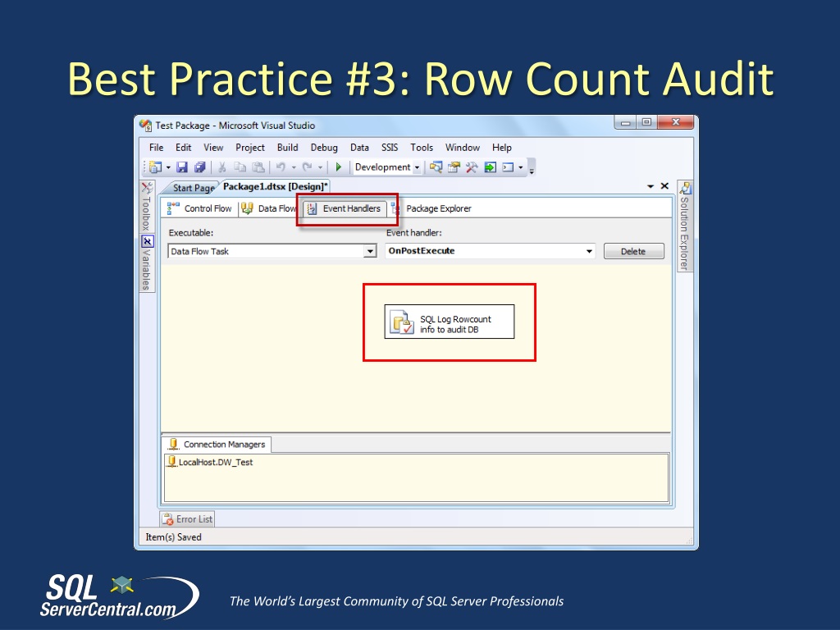Open the Undo history dropdown arrow
840x630 pixels.
tap(294, 167)
